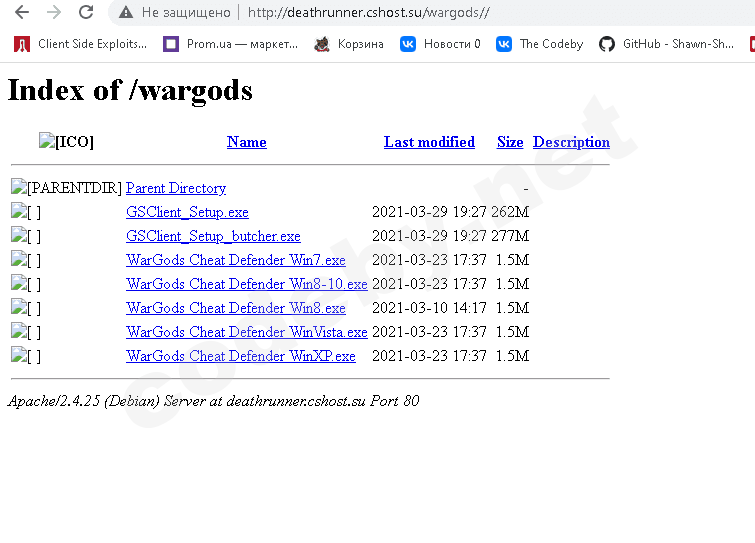
Task: Open WarGods Cheat Defender Win8-10.exe link
Action: 247,284
